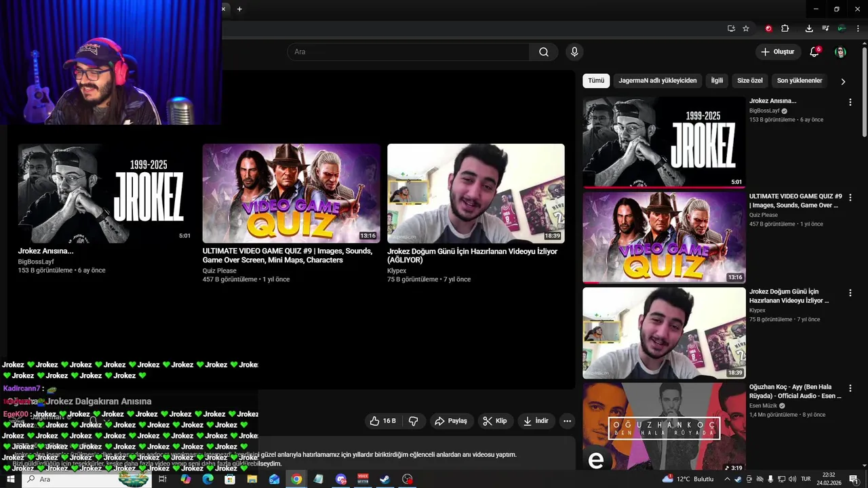868x488 pixels.
Task: Click Windows taskbar search box
Action: (x=86, y=479)
